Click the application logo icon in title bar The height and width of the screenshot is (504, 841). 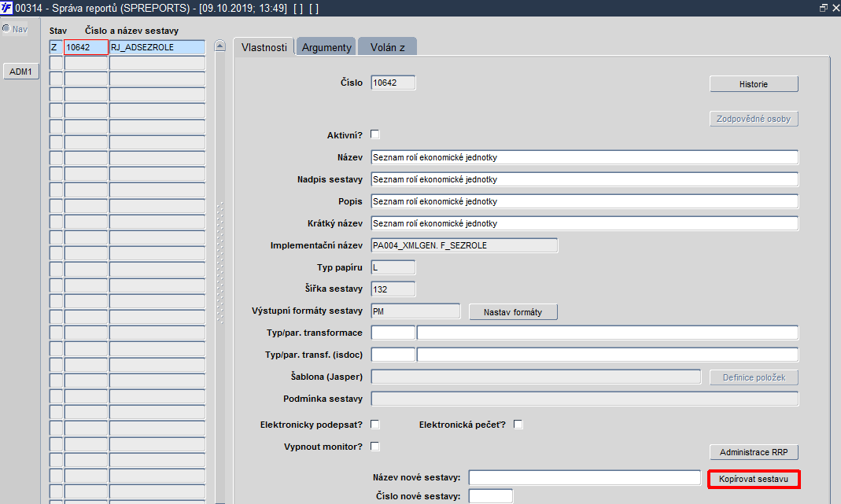6,8
